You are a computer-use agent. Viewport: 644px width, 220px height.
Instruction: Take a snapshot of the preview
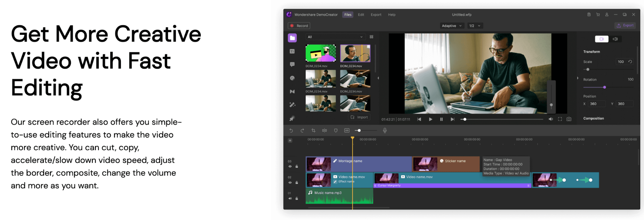[569, 119]
